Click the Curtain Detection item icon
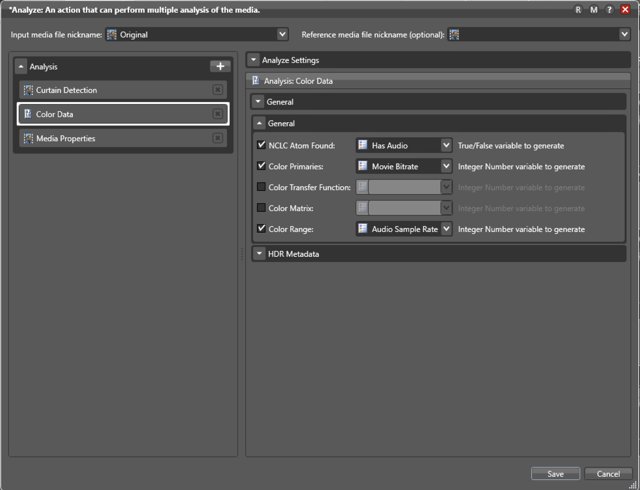Image resolution: width=640 pixels, height=490 pixels. (28, 90)
